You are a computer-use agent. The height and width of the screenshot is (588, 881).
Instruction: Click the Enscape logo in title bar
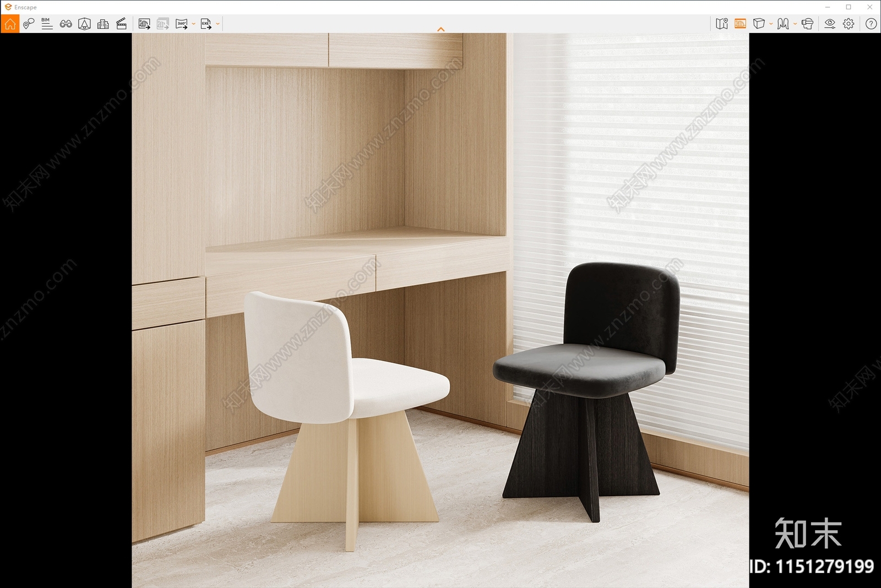8,7
